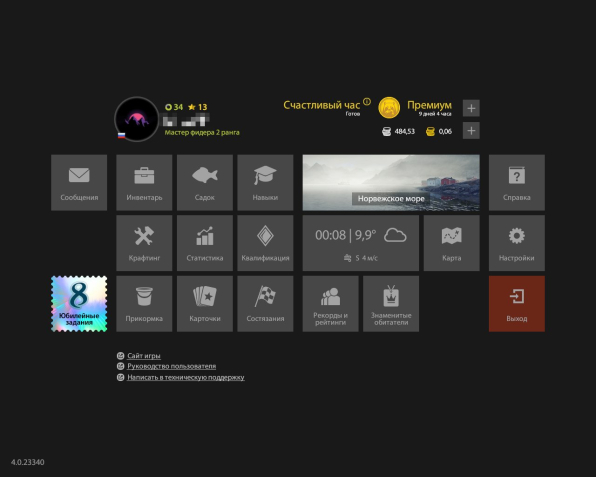Open Крафтинг tools tile
The image size is (596, 477).
coord(144,243)
